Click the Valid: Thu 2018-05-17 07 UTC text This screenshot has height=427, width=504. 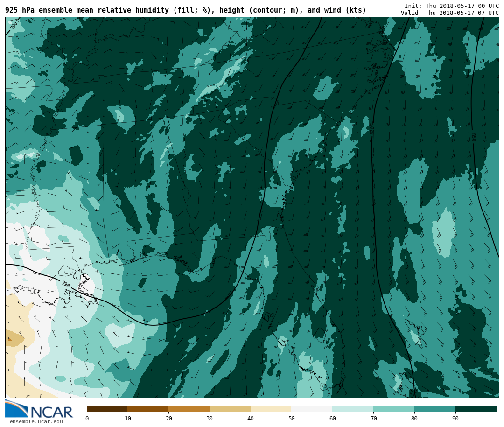(x=450, y=13)
